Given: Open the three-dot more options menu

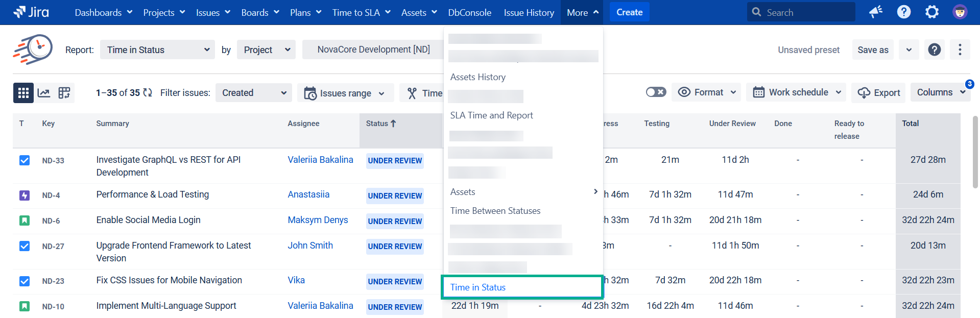Looking at the screenshot, I should 960,50.
